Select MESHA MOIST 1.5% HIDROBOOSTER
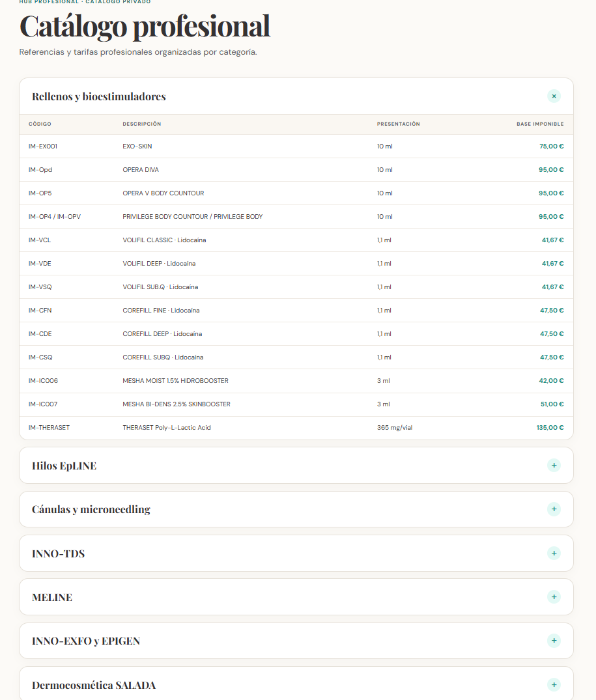 pos(175,381)
